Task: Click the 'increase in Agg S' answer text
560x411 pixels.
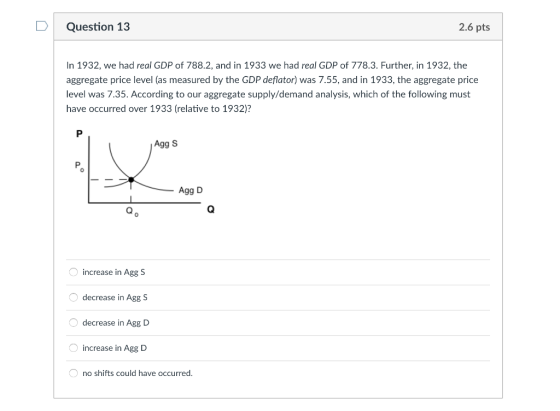Action: [114, 272]
